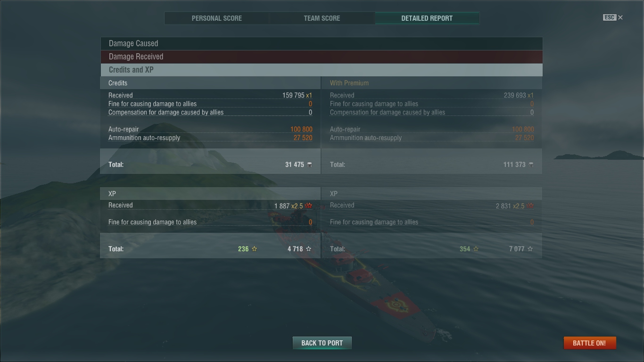
Task: Expand the Damage Received section
Action: click(322, 57)
